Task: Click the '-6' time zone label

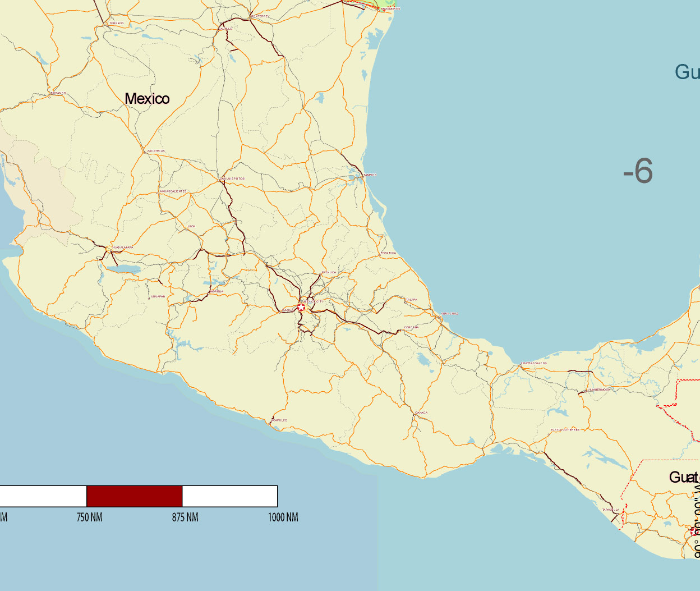Action: [638, 171]
